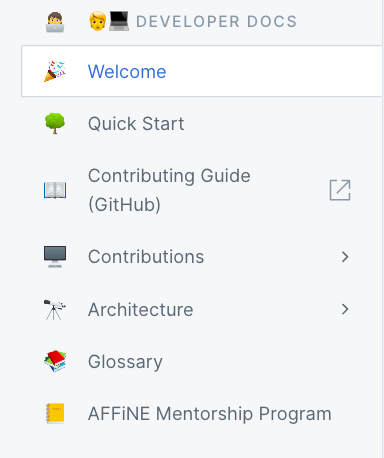
Task: Click the yellow notebook icon for Mentorship Program
Action: coord(55,413)
